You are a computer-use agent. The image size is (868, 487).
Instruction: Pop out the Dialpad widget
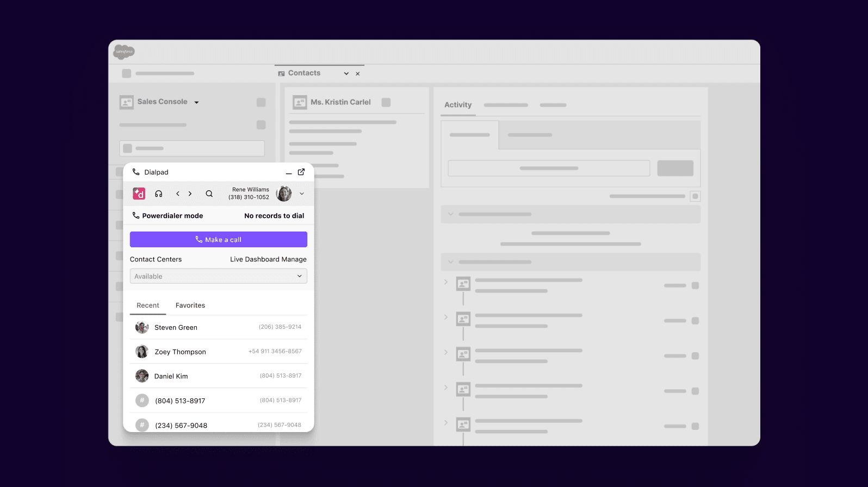coord(301,172)
